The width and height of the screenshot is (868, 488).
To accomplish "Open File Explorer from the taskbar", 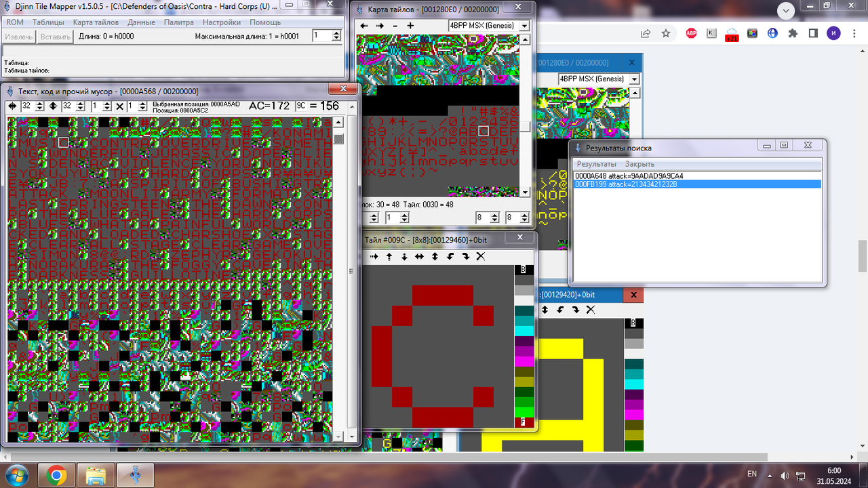I will (x=96, y=474).
